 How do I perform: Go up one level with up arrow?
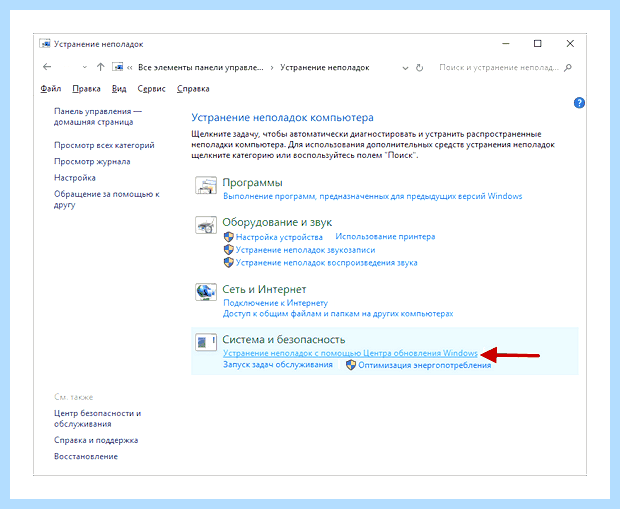[100, 67]
